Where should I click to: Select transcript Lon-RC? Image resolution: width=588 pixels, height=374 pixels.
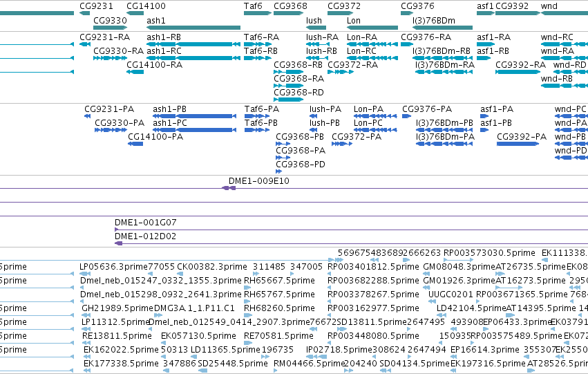click(x=361, y=51)
